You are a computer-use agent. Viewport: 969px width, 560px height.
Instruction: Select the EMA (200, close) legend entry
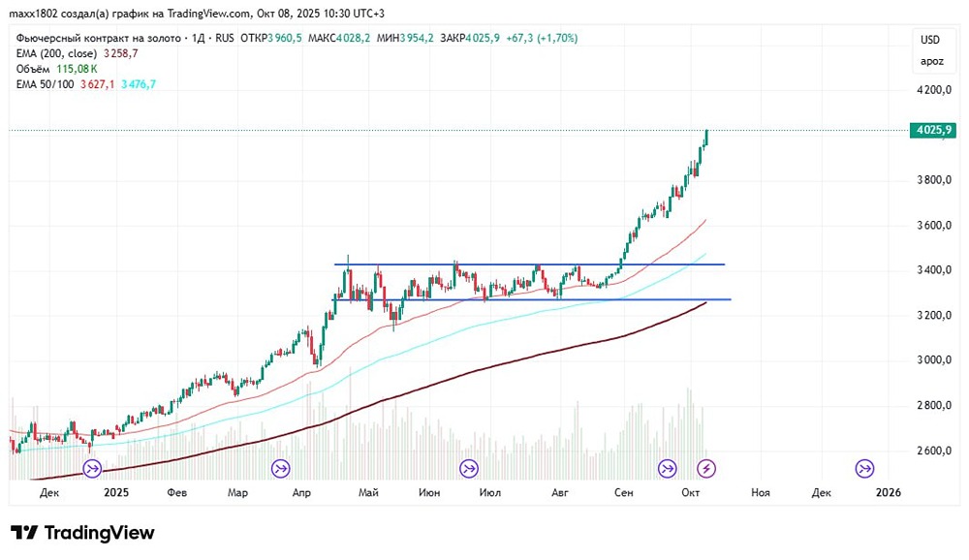coord(56,53)
